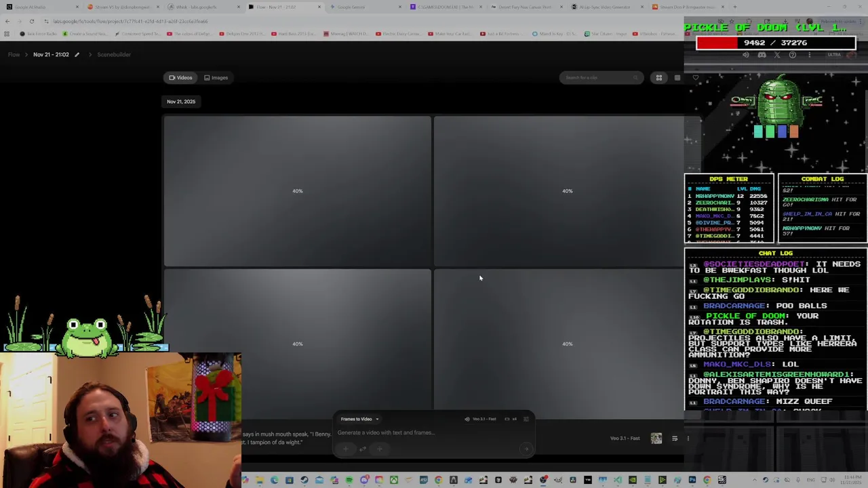Open Visual Studio Code from the taskbar
This screenshot has height=488, width=868.
(x=618, y=480)
